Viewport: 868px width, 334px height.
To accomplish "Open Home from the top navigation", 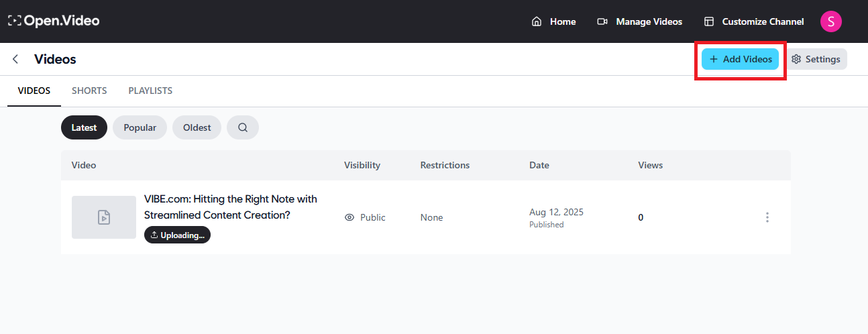I will (554, 21).
